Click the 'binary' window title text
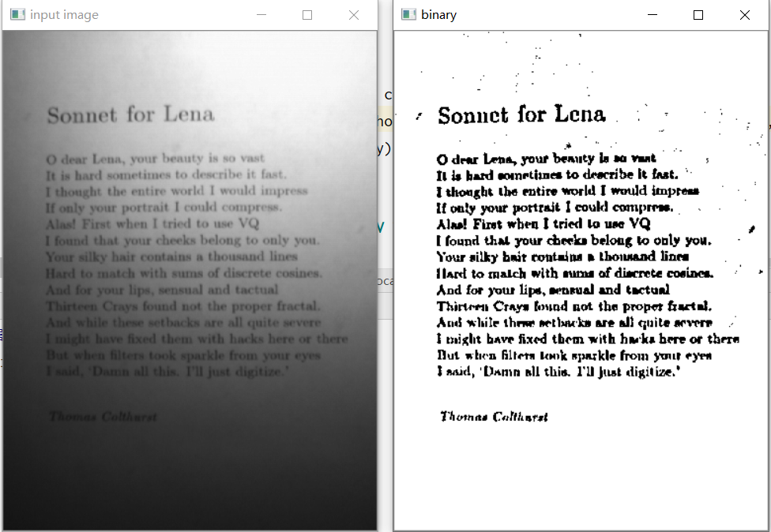This screenshot has width=771, height=532. 438,15
